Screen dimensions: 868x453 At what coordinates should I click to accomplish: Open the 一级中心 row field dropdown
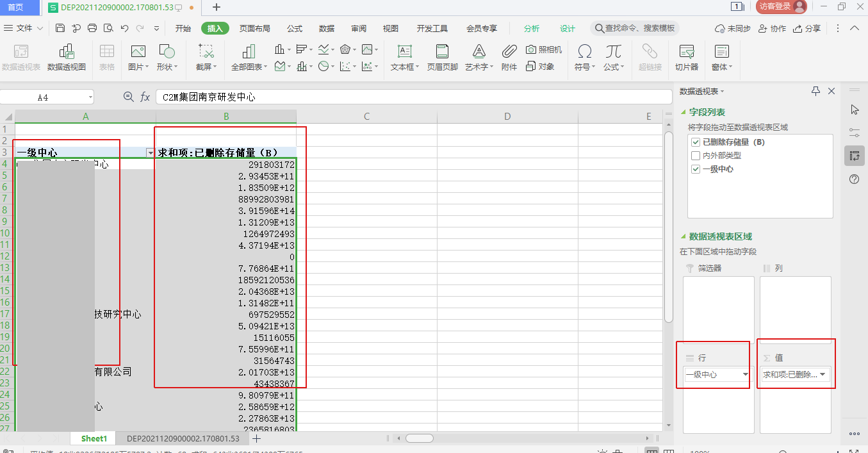(x=745, y=374)
